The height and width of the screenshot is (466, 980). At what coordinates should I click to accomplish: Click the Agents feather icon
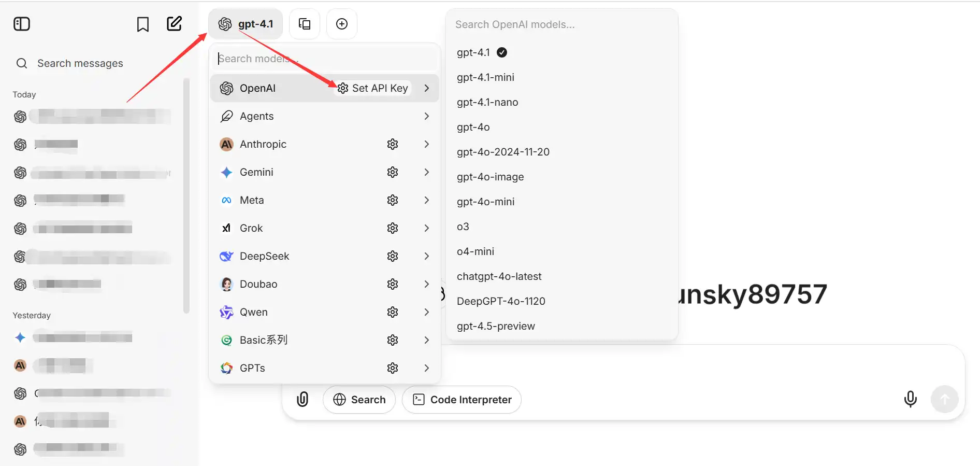pos(226,116)
